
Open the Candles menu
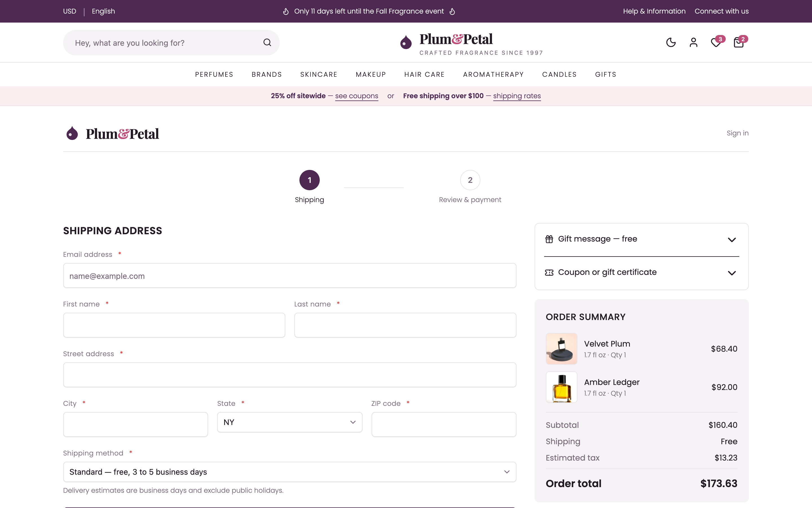[559, 74]
